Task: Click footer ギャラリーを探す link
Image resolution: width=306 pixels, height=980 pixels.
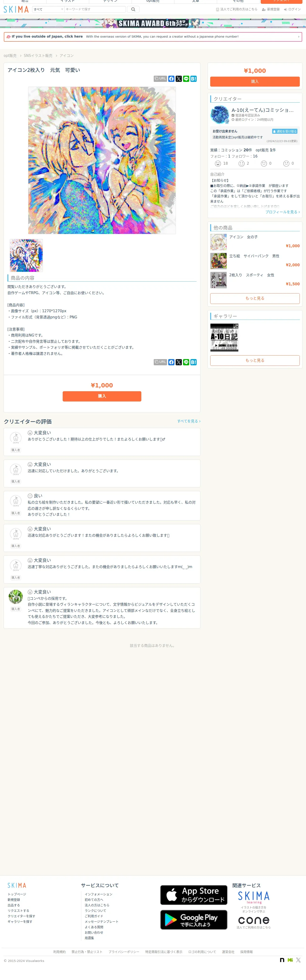Action: [20, 921]
